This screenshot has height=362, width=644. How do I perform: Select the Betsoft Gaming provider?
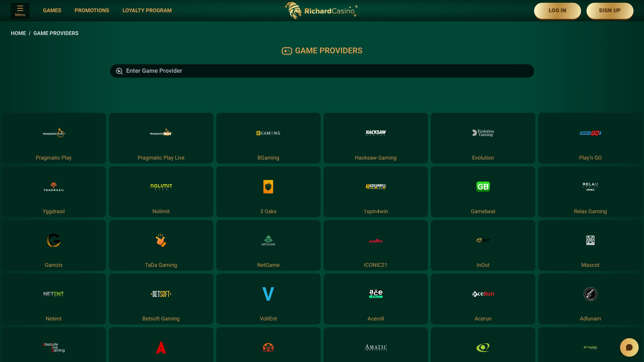(x=161, y=299)
